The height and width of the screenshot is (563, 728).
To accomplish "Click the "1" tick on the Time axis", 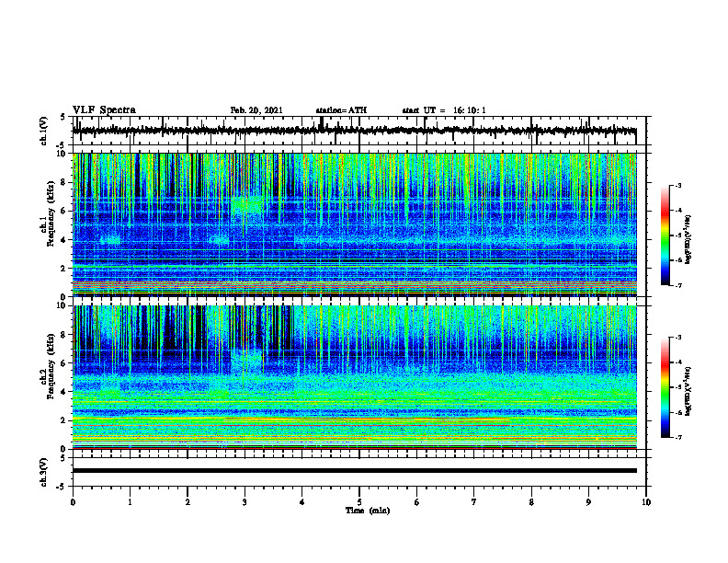I will click(130, 502).
